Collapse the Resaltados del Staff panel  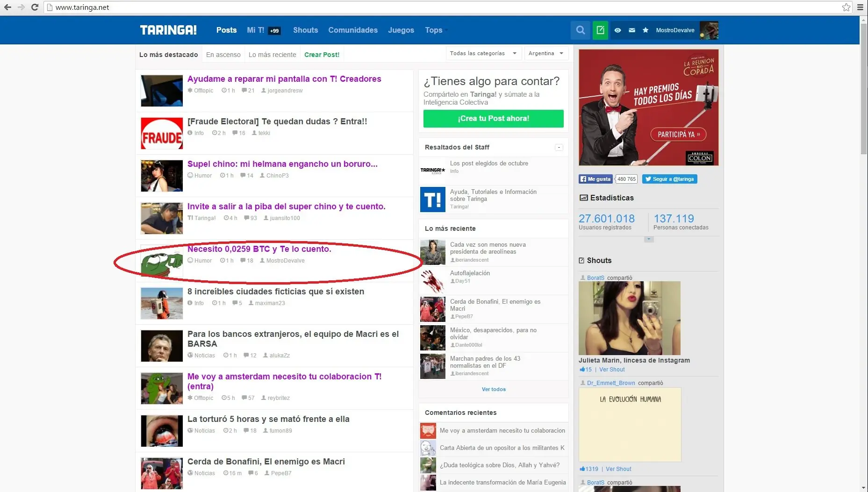click(559, 147)
